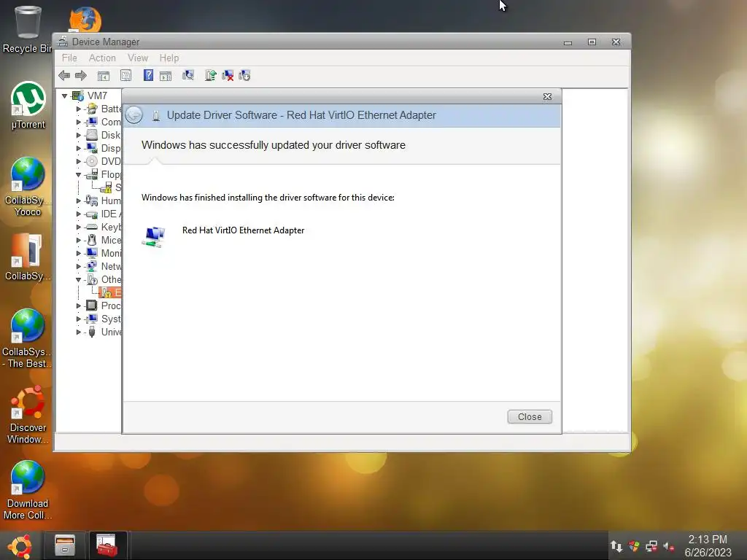Select the Mice tree icon
Screen dimensions: 747x560
pyautogui.click(x=92, y=240)
